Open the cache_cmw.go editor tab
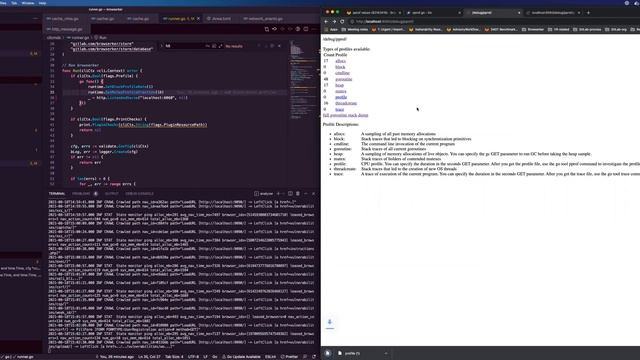Image resolution: width=640 pixels, height=360 pixels. pyautogui.click(x=65, y=19)
